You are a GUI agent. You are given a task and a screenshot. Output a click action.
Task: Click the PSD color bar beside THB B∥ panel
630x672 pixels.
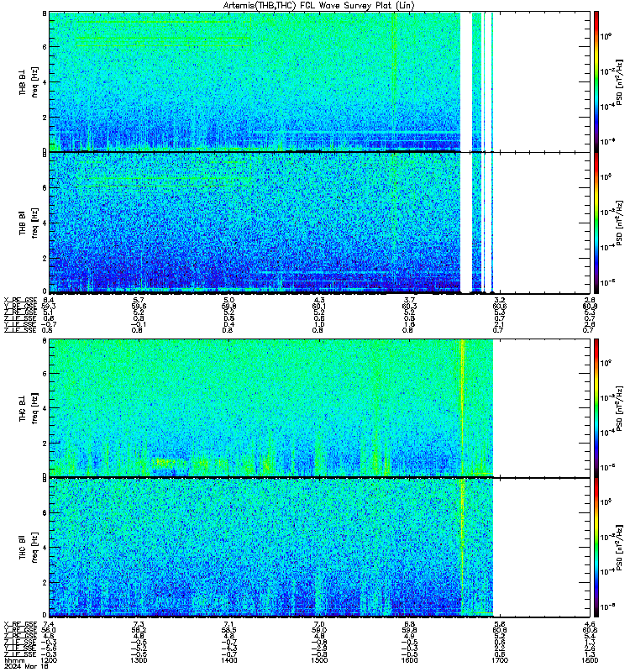pyautogui.click(x=596, y=223)
